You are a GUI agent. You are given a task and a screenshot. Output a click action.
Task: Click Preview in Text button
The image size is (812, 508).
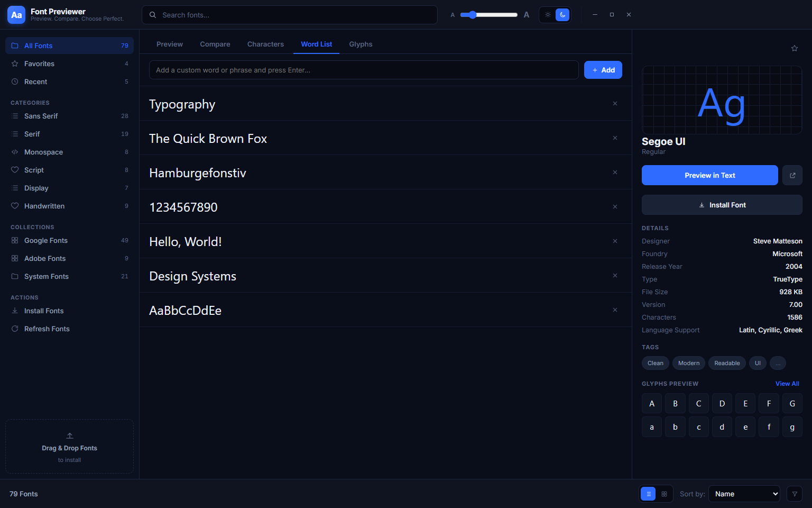click(710, 175)
